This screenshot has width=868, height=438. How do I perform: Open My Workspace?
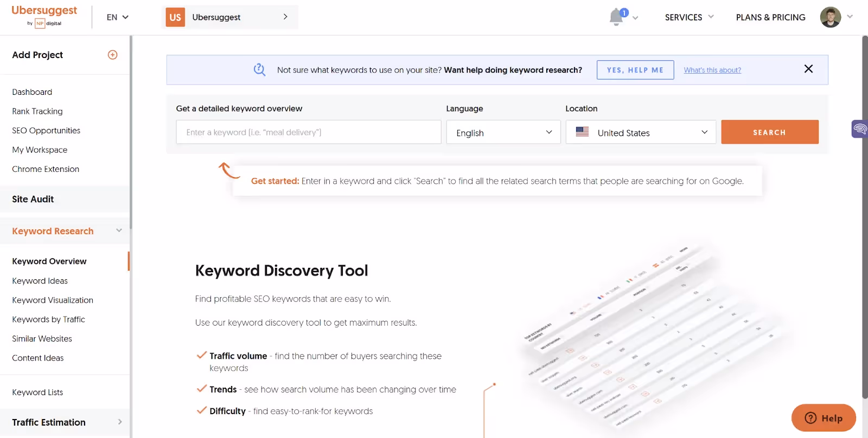[x=40, y=150]
